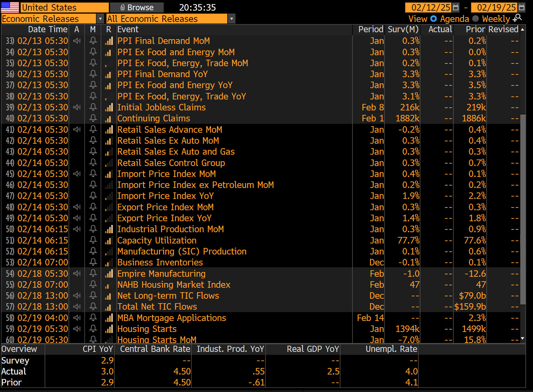Click the scroll down arrow of the table
Image resolution: width=533 pixels, height=392 pixels.
pos(522,338)
